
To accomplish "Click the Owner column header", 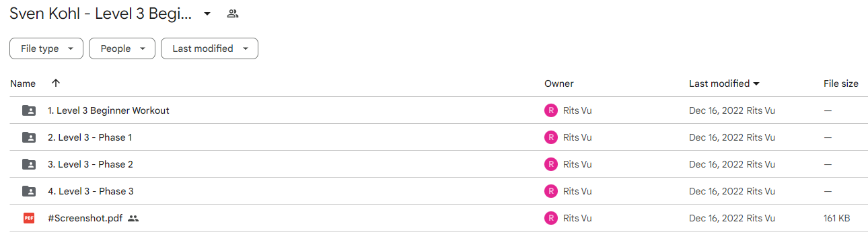I will 559,83.
